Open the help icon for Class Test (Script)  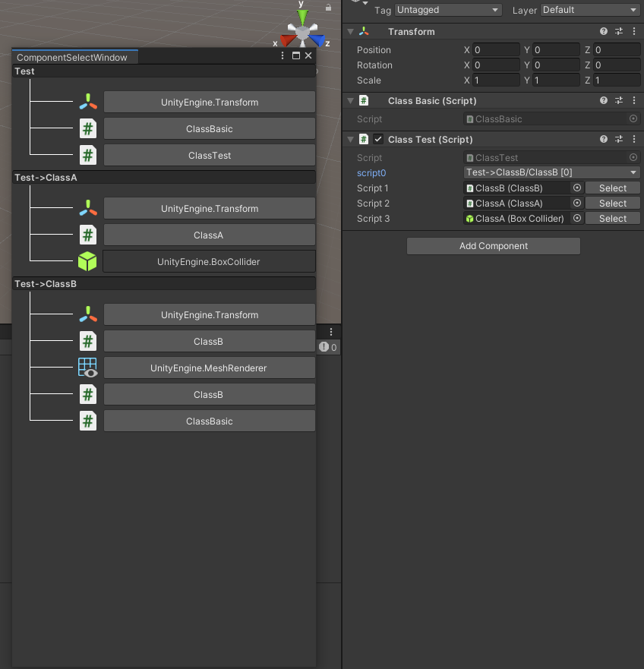[x=604, y=139]
